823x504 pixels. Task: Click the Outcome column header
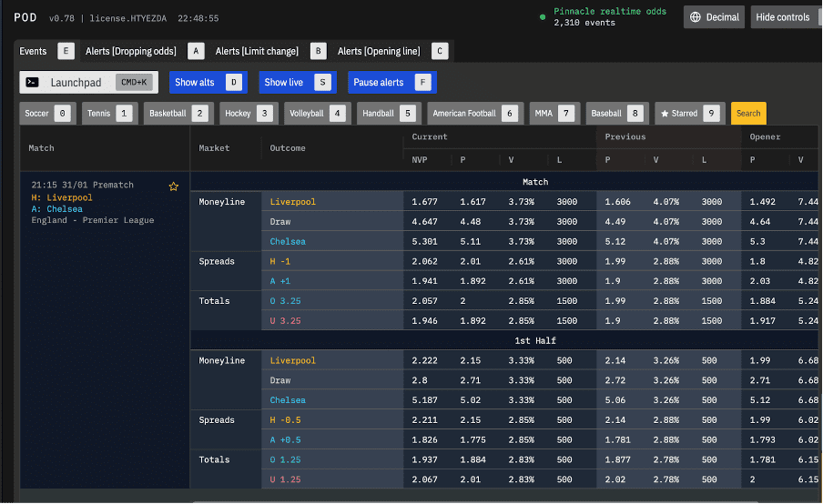click(x=288, y=148)
